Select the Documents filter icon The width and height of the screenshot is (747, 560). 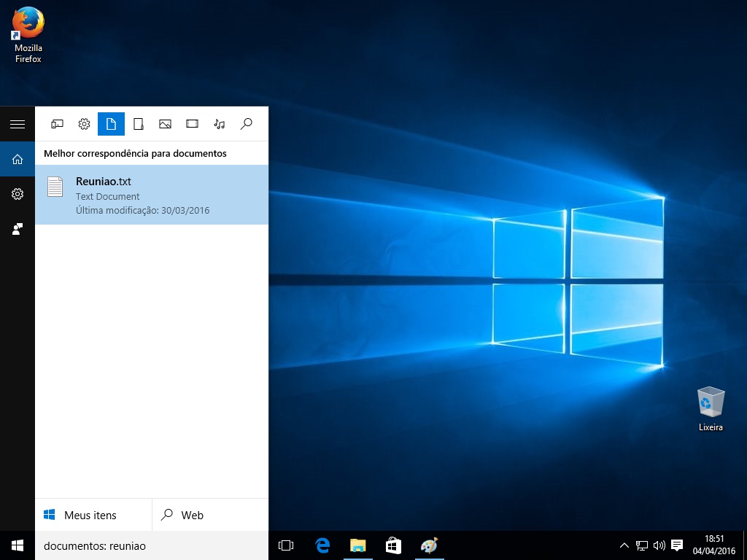111,124
